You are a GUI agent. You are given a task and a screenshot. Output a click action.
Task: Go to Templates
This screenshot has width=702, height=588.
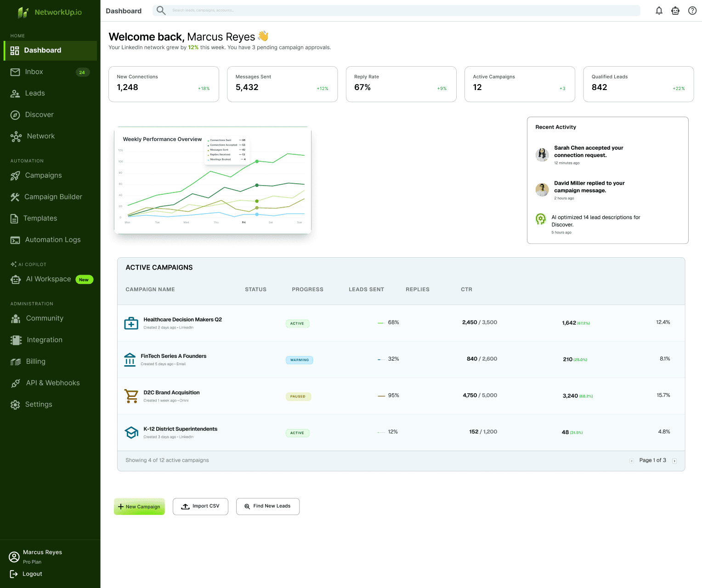pos(50,219)
